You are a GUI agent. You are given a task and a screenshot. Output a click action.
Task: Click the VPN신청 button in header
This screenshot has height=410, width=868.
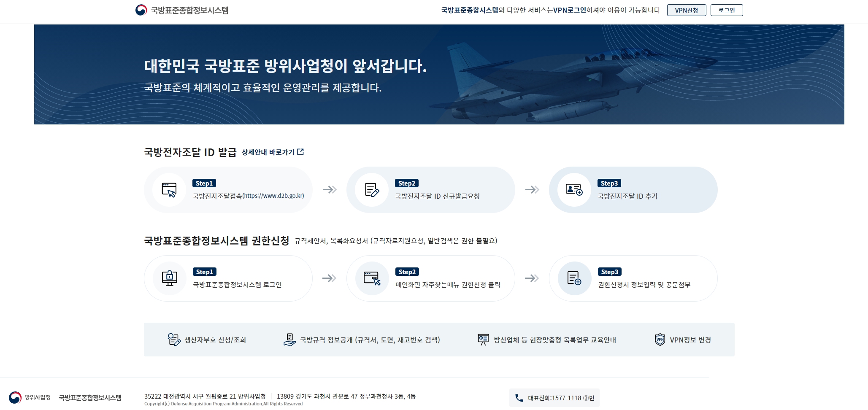[686, 10]
